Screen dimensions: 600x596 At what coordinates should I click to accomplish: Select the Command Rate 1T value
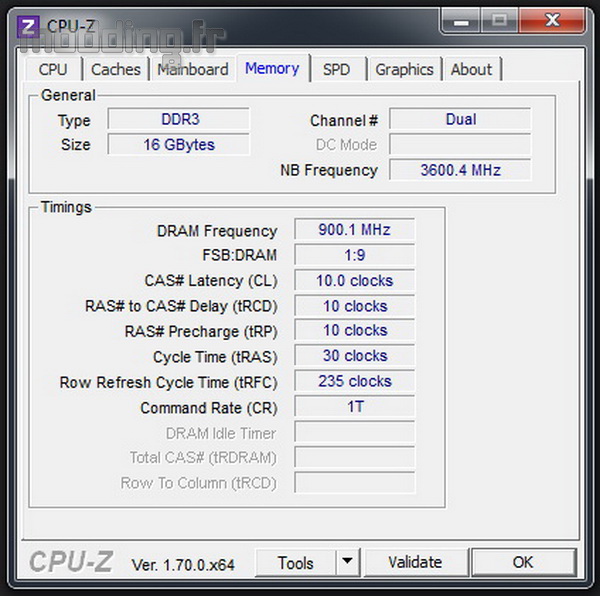(x=355, y=407)
